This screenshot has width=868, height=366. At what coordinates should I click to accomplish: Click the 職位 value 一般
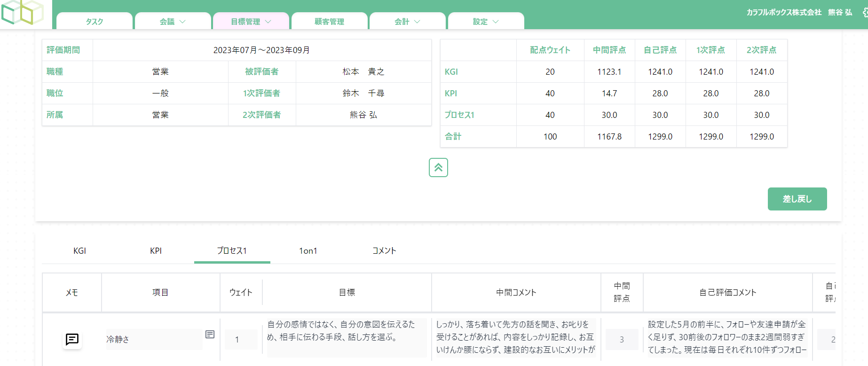click(x=160, y=93)
